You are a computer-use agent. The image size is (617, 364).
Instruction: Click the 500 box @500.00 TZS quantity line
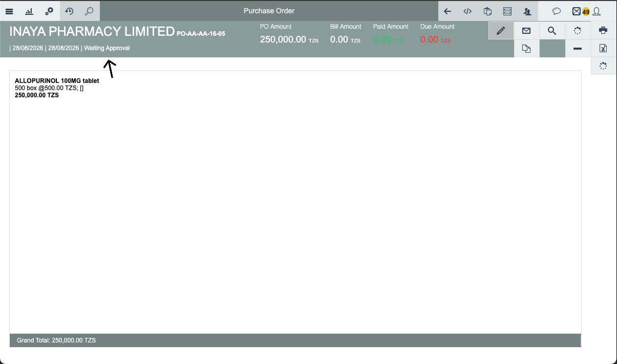[49, 88]
